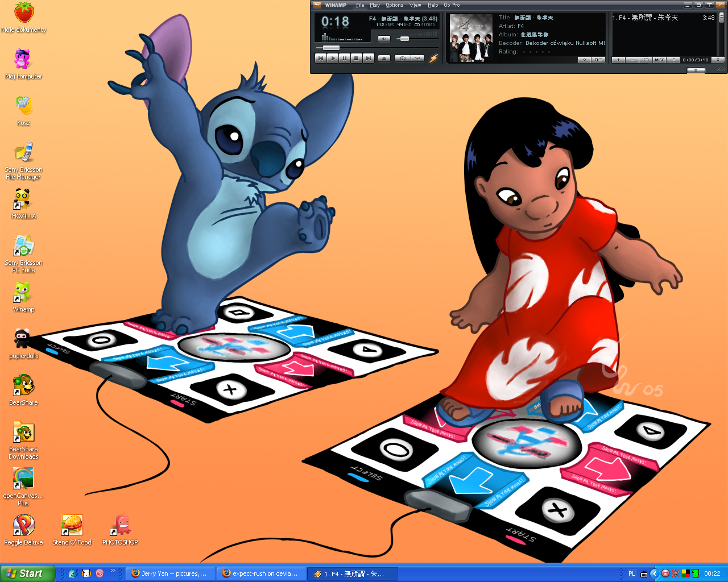Image resolution: width=728 pixels, height=582 pixels.
Task: Open the Windows Start menu
Action: [28, 573]
